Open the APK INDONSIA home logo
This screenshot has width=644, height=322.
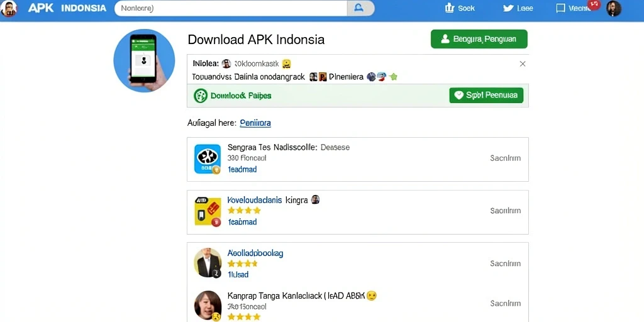click(x=67, y=8)
